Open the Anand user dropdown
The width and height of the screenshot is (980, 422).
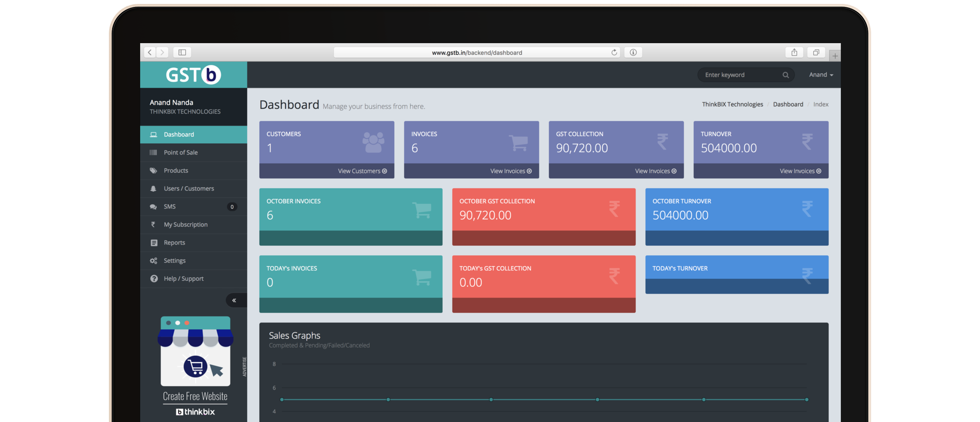coord(821,75)
